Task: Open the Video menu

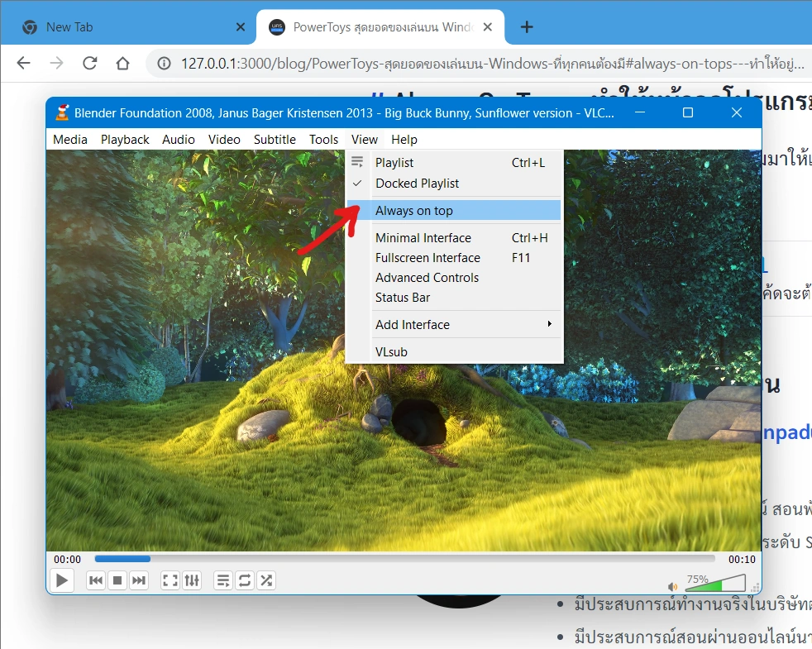Action: [x=224, y=140]
